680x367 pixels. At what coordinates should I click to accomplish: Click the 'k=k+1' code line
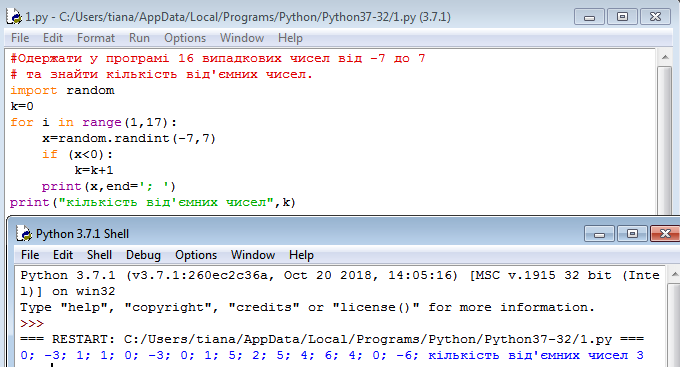tap(94, 170)
